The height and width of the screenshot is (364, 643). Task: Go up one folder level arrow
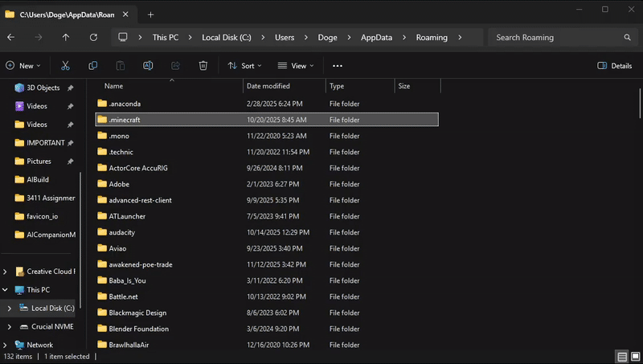[x=66, y=37]
